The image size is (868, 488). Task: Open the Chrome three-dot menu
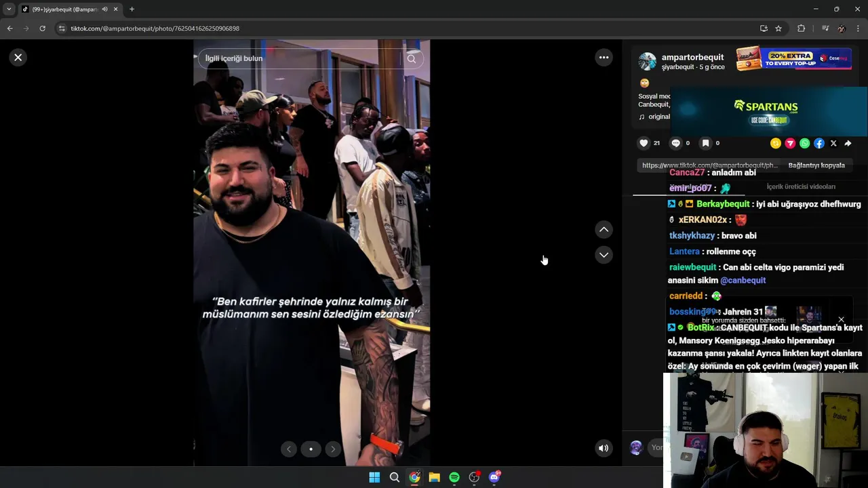point(858,28)
